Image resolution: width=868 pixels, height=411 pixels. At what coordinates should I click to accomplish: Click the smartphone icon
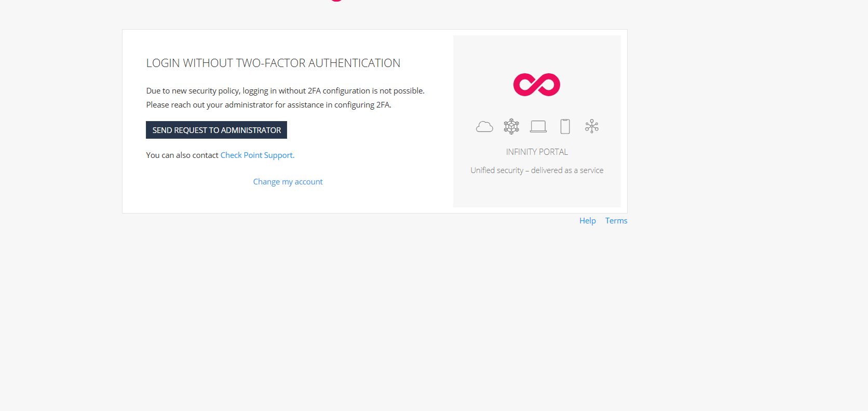click(x=565, y=126)
